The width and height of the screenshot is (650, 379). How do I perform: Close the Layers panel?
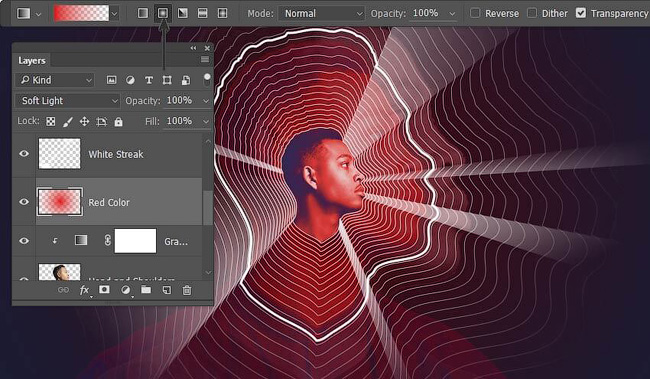pos(207,48)
